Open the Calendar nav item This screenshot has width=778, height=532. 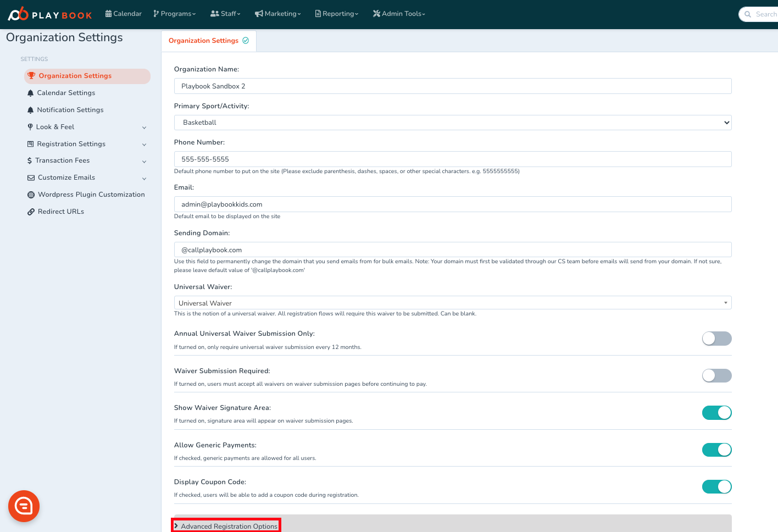(x=124, y=14)
